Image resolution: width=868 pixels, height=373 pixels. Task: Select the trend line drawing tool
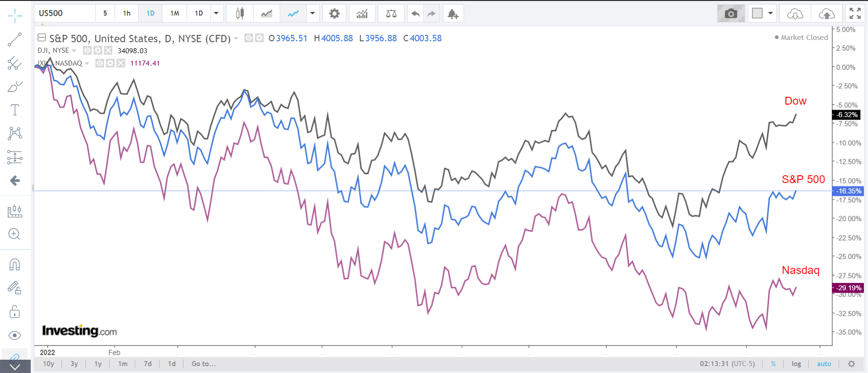[15, 39]
